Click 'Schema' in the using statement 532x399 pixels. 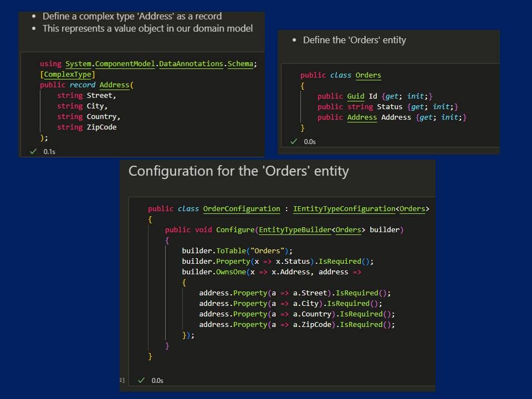pyautogui.click(x=240, y=64)
